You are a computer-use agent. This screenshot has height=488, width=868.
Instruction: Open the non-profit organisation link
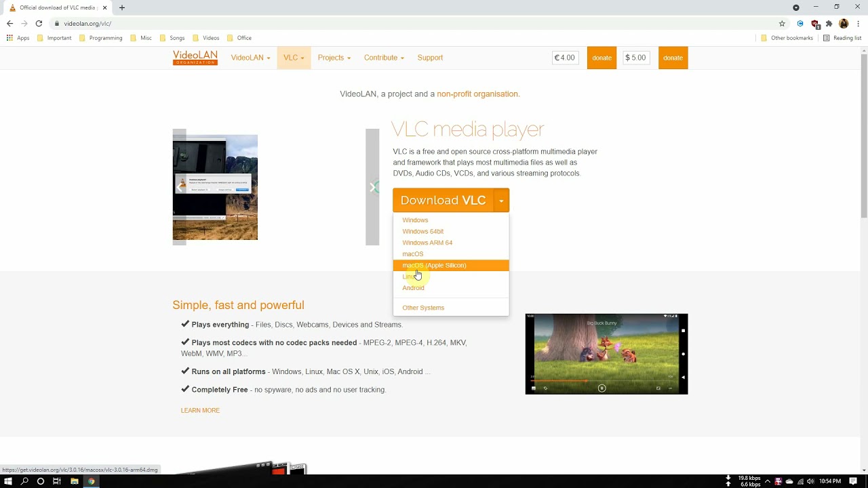pos(477,94)
